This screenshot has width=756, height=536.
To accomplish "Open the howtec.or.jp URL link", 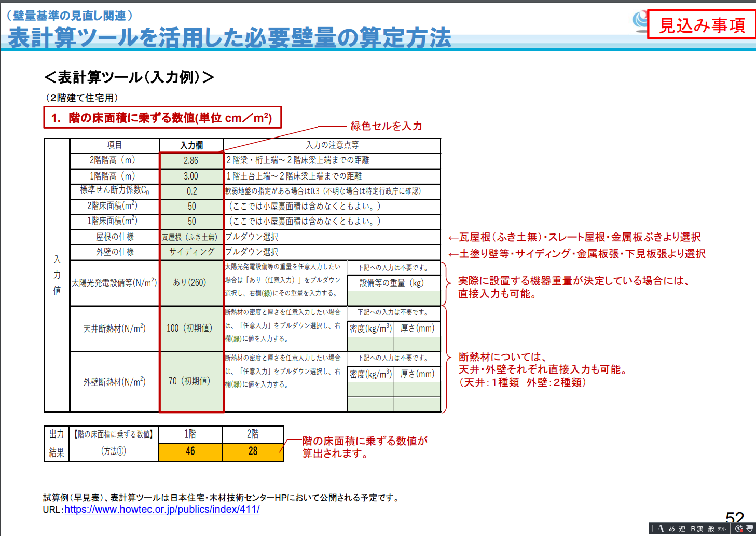I will 162,509.
